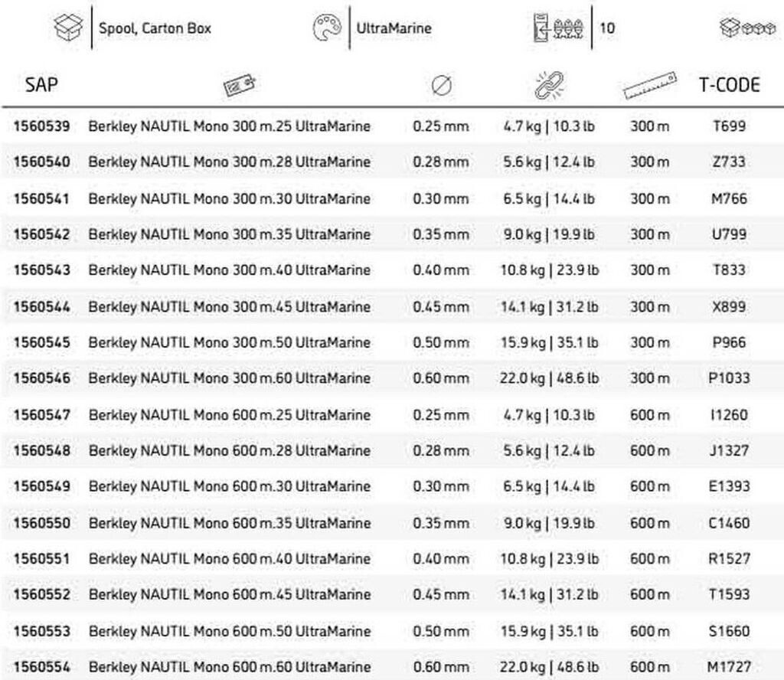This screenshot has width=784, height=680.
Task: Click T-code P1033
Action: (729, 378)
